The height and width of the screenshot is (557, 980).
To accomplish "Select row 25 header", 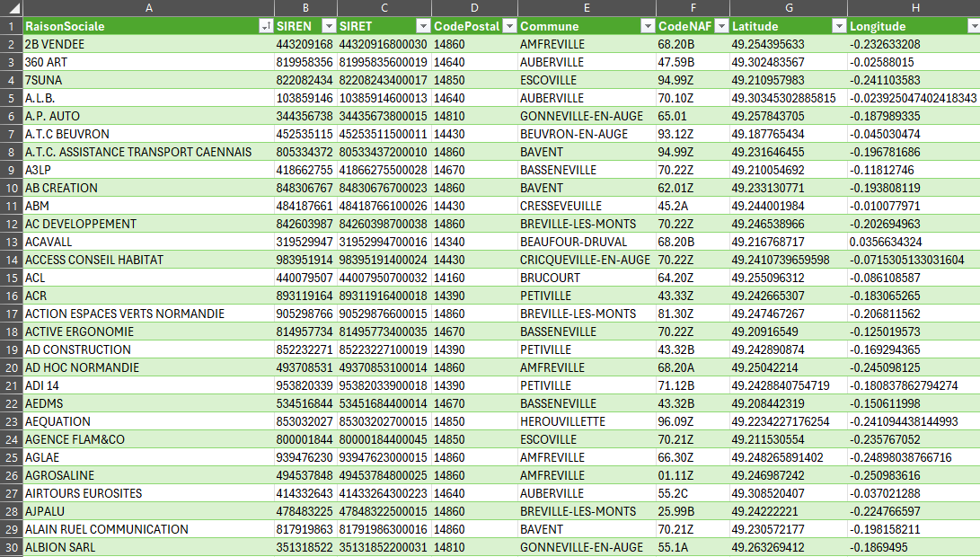I will [x=12, y=457].
